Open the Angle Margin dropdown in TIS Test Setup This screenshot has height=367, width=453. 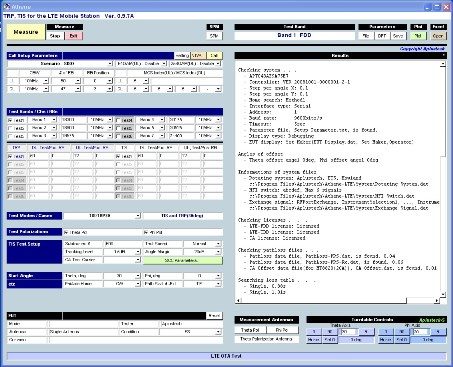click(218, 252)
